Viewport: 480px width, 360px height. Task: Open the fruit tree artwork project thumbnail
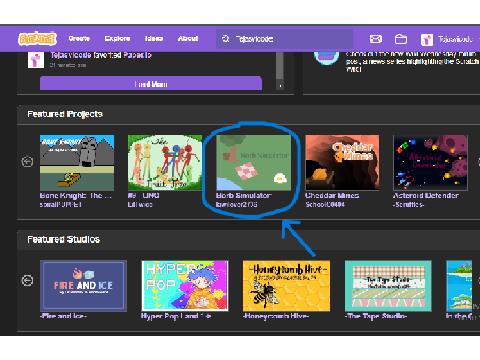tap(165, 163)
